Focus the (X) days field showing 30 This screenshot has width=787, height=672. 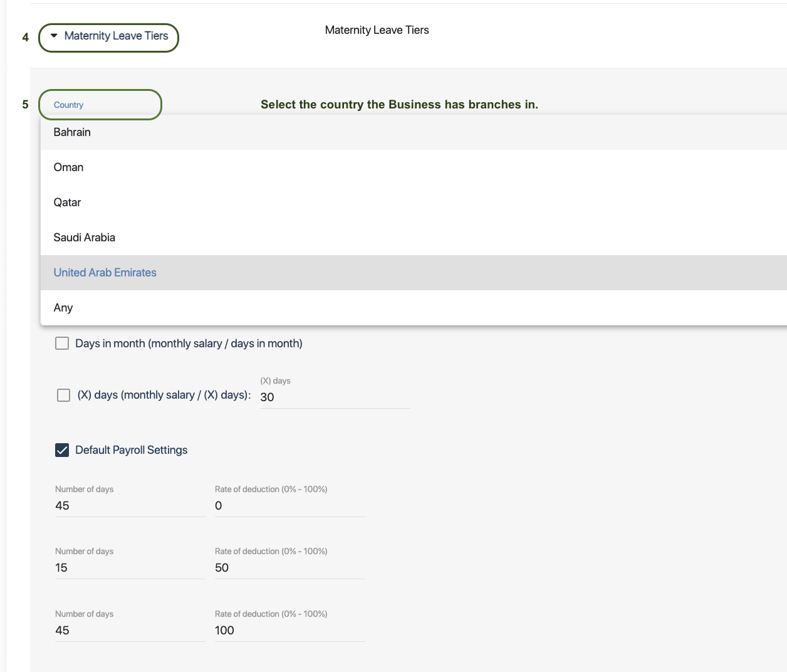[x=334, y=397]
